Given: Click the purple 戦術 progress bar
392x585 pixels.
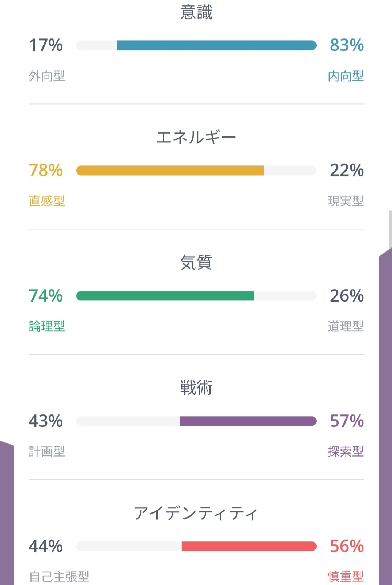Looking at the screenshot, I should coord(248,421).
